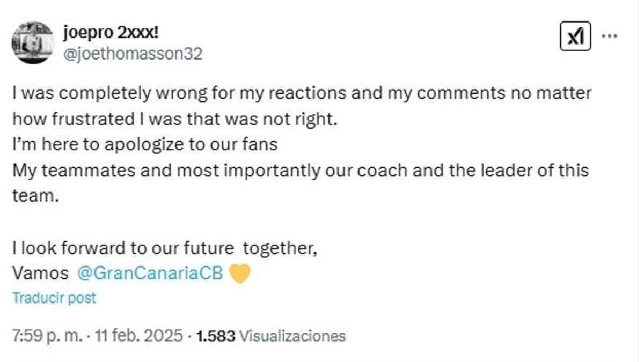This screenshot has width=644, height=362.
Task: Click the "how frustrated I was" line
Action: 174,119
